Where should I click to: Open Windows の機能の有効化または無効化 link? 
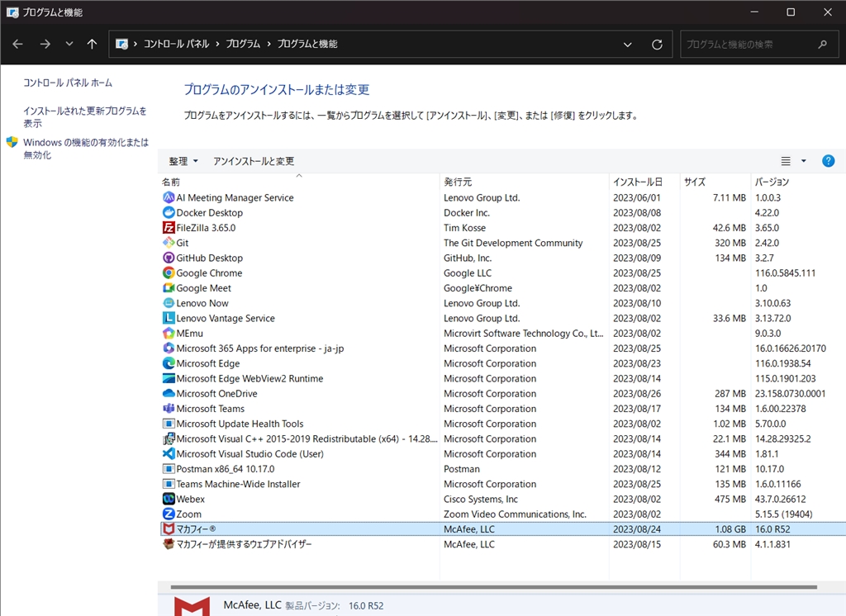pos(86,149)
